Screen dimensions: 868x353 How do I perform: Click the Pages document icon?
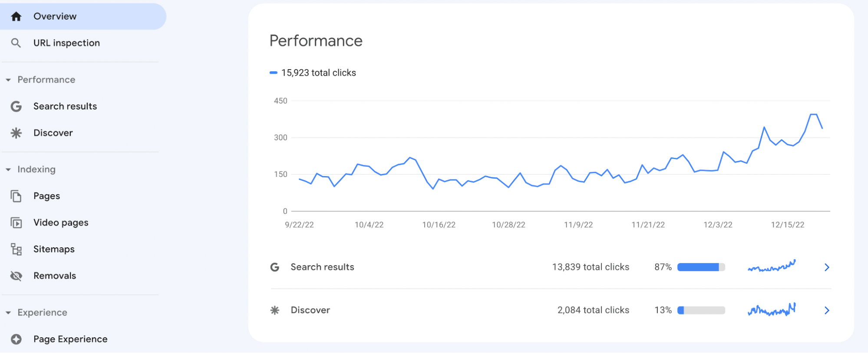[x=16, y=196]
